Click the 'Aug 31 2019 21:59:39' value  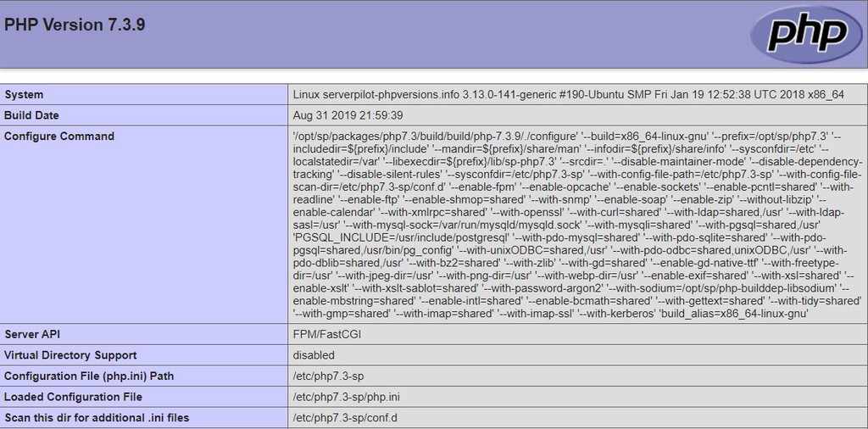348,115
